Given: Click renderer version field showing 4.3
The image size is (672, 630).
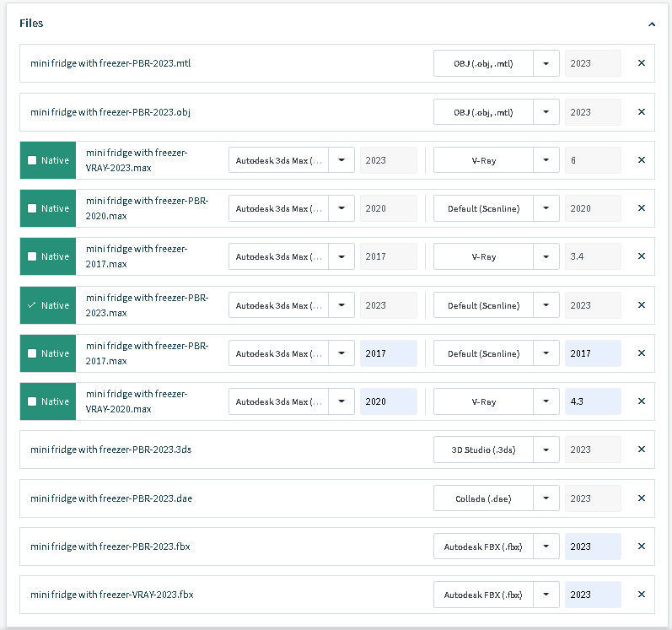Looking at the screenshot, I should click(x=593, y=401).
